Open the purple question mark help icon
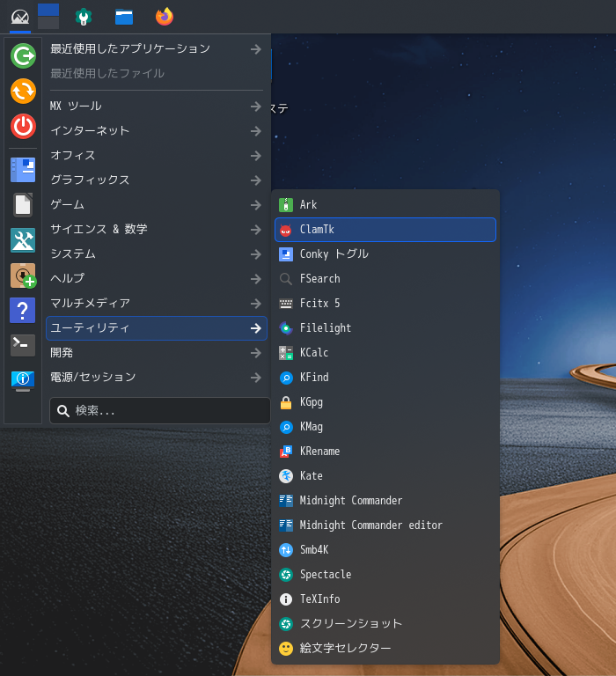616x676 pixels. [x=23, y=311]
